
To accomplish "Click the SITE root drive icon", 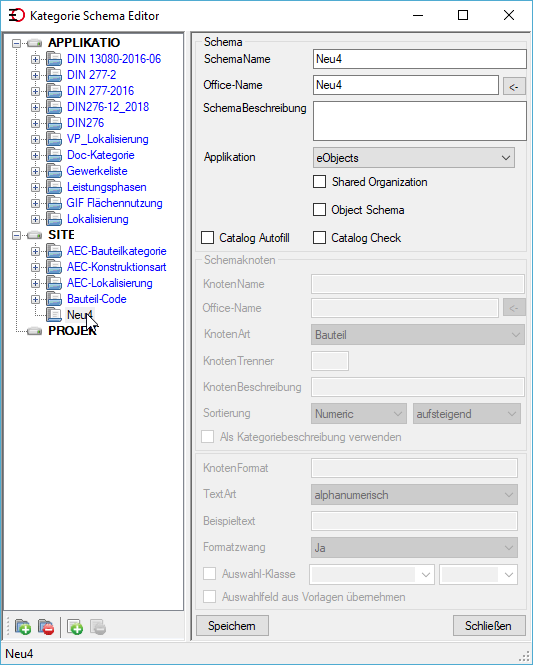I will click(35, 235).
